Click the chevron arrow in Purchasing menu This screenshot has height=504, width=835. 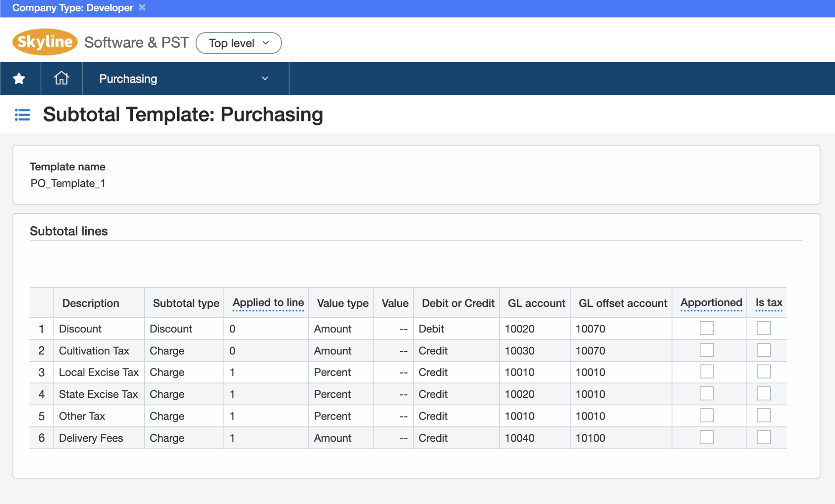(265, 79)
